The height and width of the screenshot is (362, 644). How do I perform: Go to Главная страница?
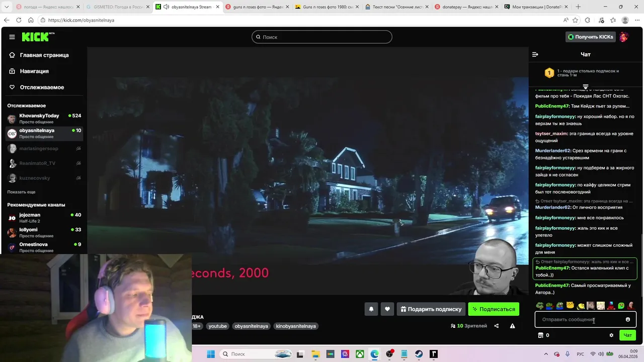pos(43,55)
